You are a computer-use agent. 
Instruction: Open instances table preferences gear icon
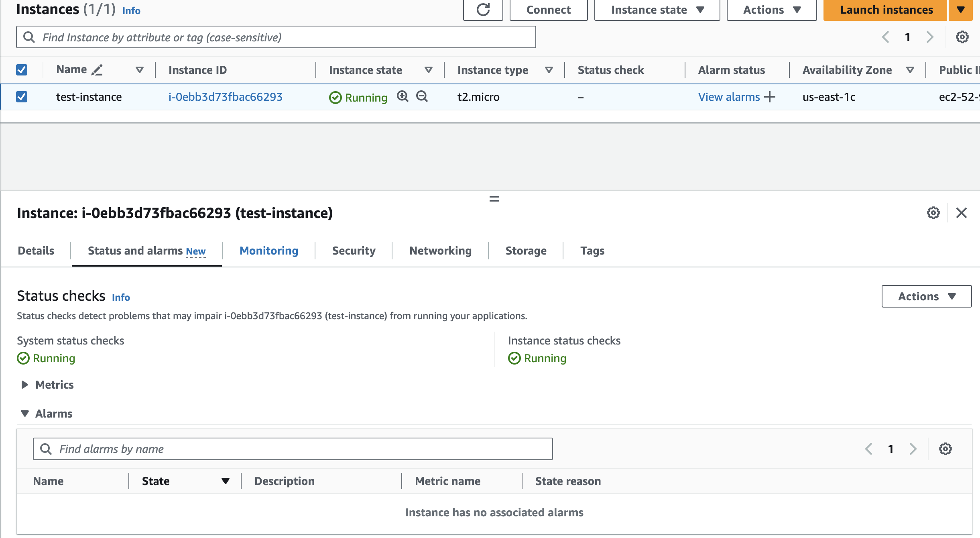pyautogui.click(x=962, y=37)
